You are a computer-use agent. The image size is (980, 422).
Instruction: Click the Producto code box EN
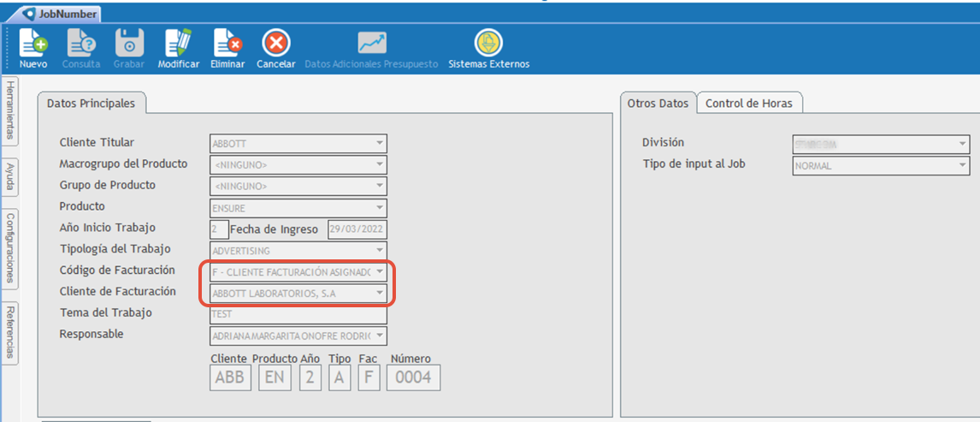point(275,378)
